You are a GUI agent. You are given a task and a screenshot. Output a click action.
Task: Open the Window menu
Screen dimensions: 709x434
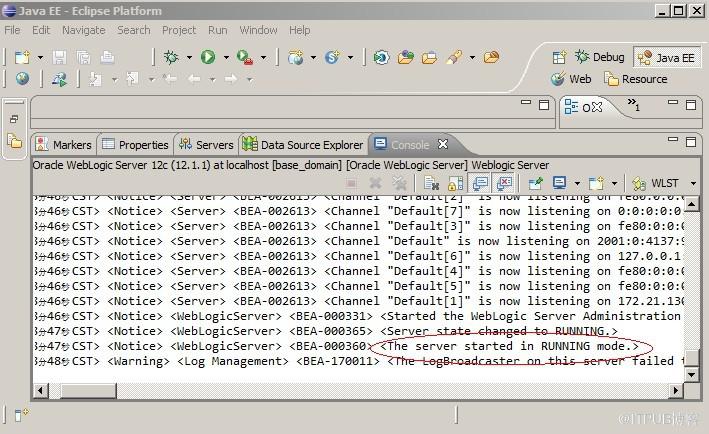click(x=258, y=30)
